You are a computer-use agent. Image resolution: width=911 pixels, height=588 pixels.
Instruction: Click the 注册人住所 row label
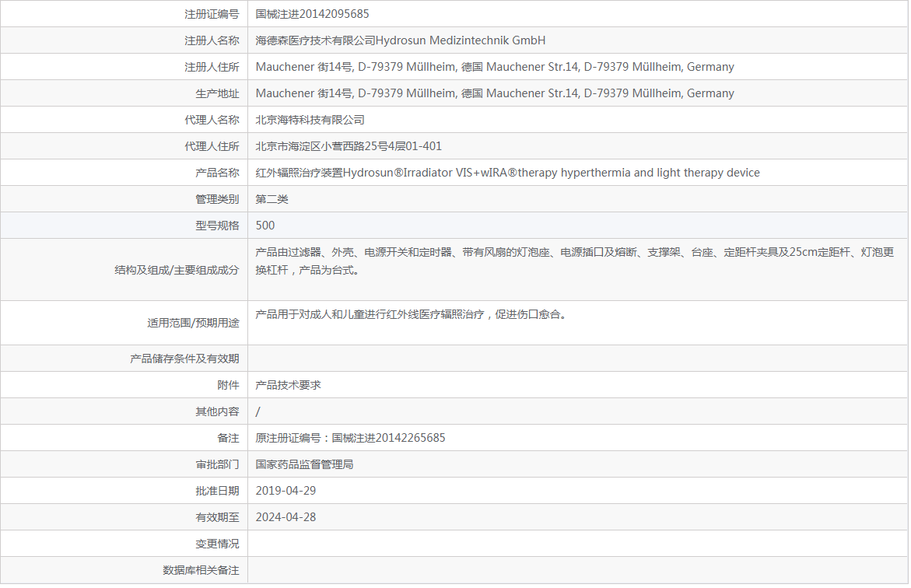(x=212, y=67)
